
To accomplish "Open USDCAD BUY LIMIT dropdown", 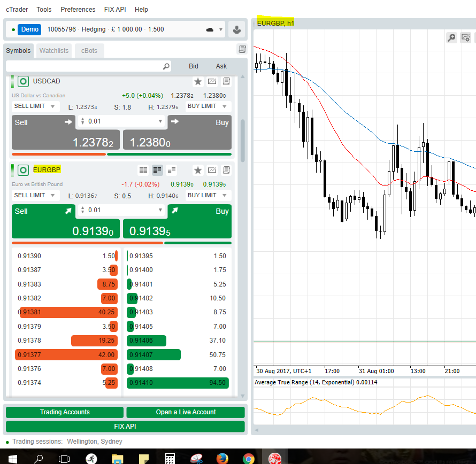I will point(208,106).
